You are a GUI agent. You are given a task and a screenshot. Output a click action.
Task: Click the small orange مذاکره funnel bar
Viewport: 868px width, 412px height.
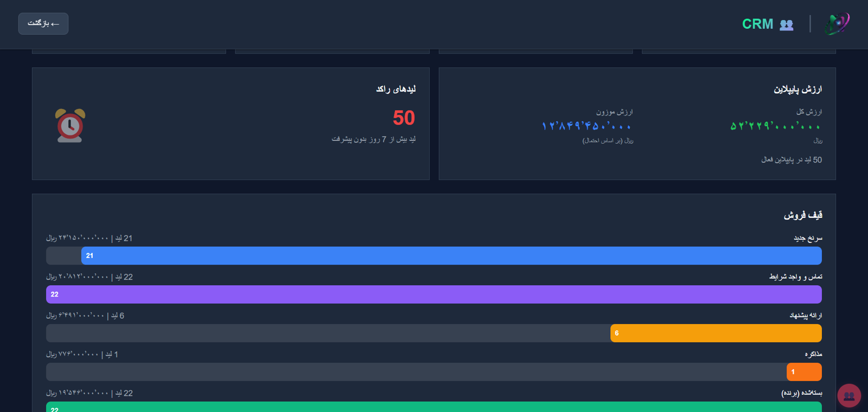804,372
